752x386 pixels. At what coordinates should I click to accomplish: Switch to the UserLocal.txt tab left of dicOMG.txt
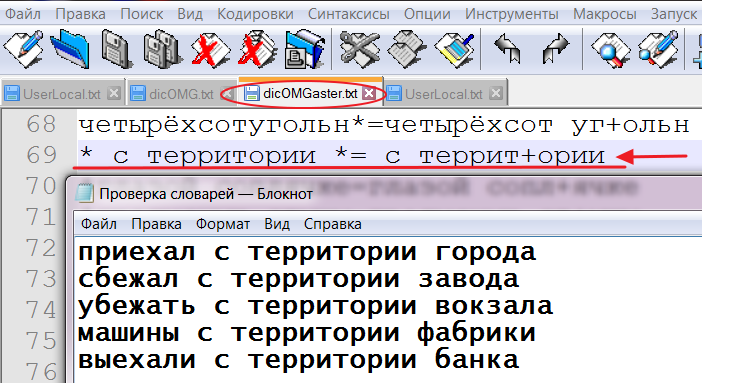(x=62, y=94)
